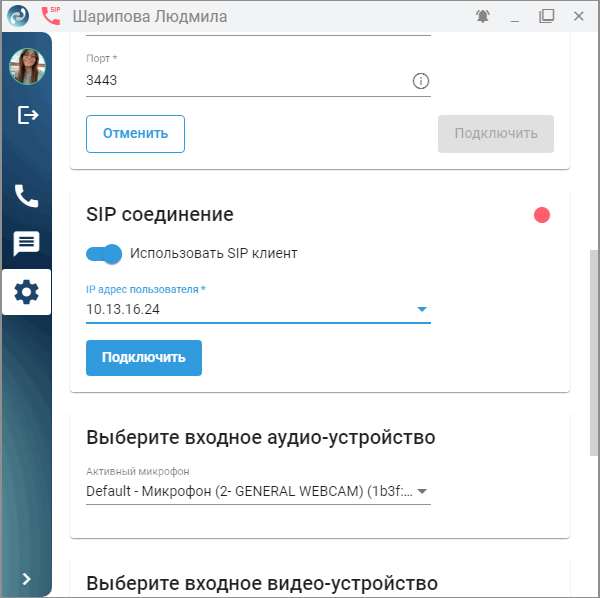
Task: Click the logout icon in sidebar
Action: [28, 115]
